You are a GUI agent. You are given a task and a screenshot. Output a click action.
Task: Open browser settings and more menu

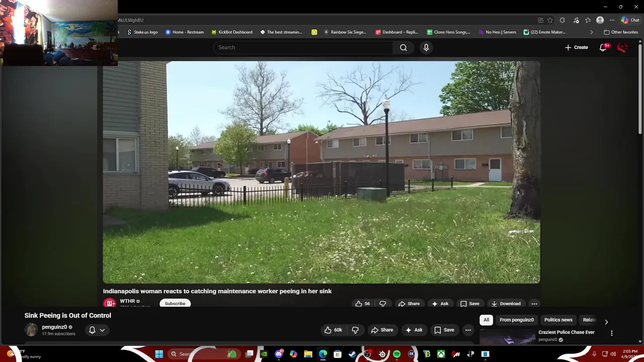[x=612, y=20]
